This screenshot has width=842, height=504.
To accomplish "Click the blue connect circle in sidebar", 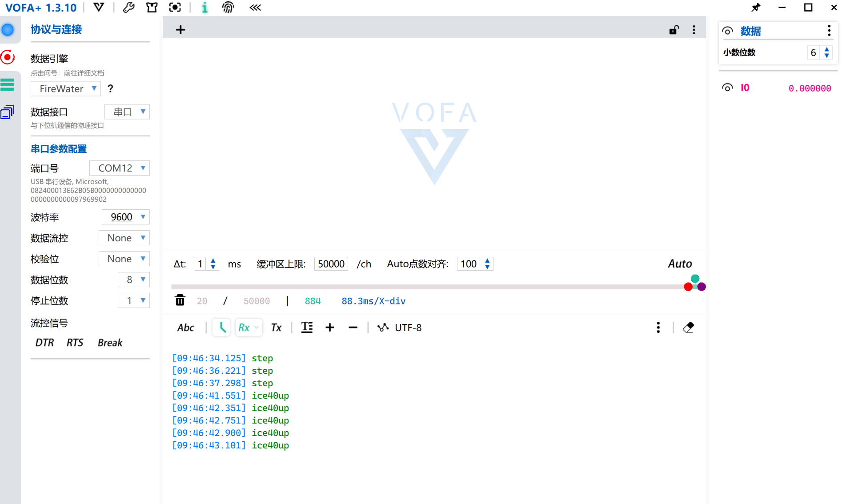I will tap(8, 30).
